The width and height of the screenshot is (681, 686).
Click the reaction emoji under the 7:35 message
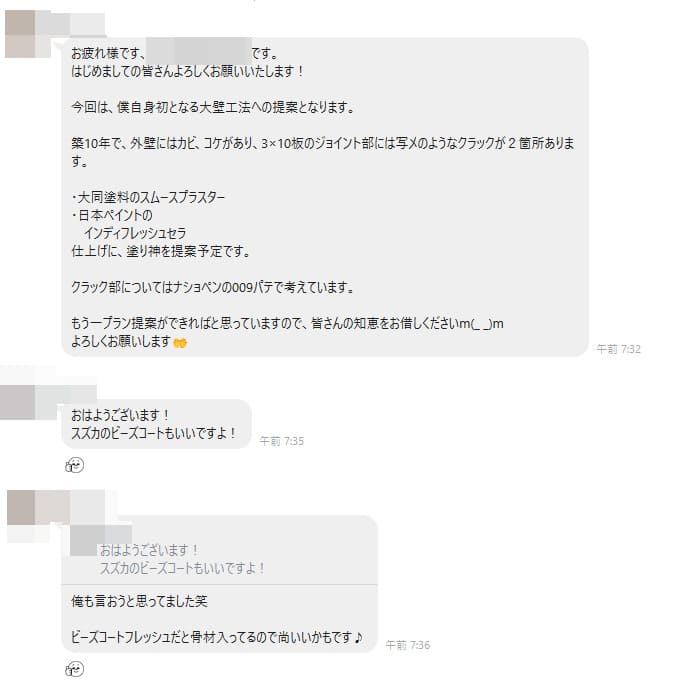click(74, 465)
